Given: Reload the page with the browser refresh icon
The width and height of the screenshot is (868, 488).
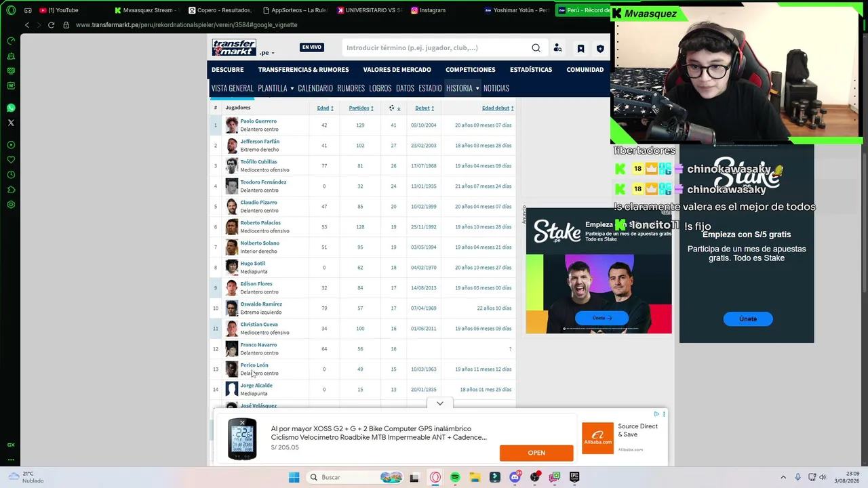Looking at the screenshot, I should tap(51, 25).
